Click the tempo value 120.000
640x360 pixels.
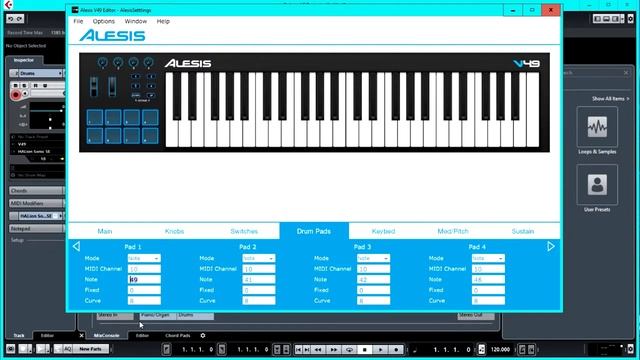click(x=500, y=349)
